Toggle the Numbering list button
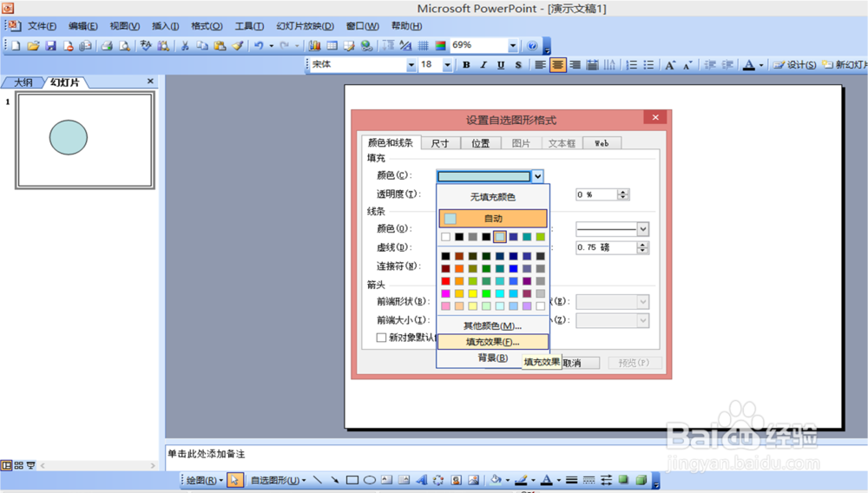 pyautogui.click(x=631, y=65)
